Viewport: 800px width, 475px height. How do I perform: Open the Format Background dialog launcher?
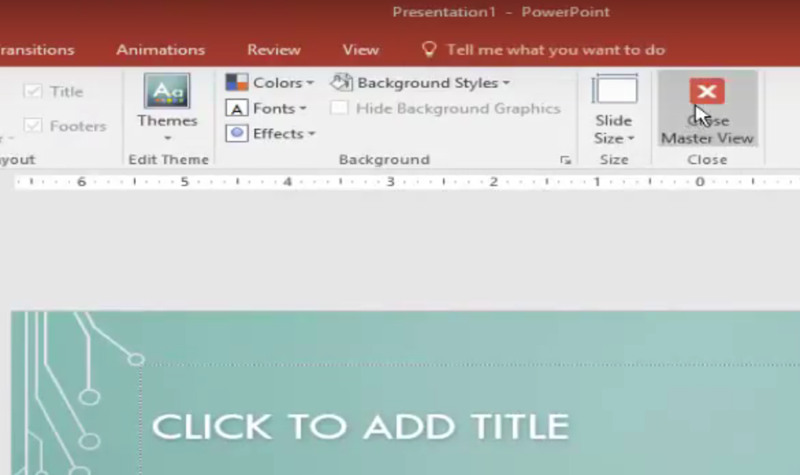pos(565,160)
